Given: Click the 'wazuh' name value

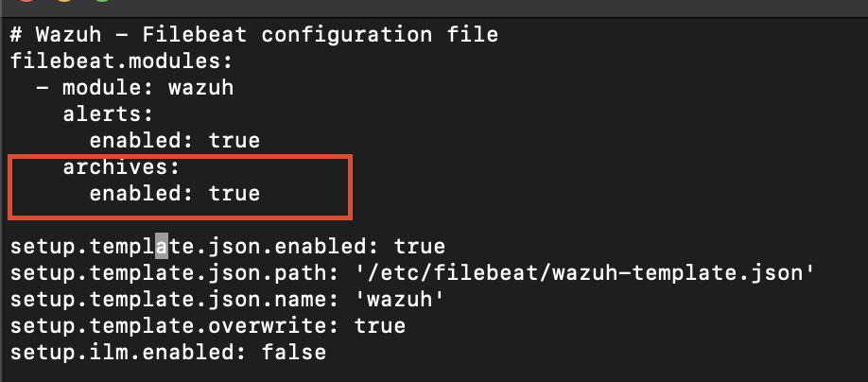Looking at the screenshot, I should (x=400, y=300).
